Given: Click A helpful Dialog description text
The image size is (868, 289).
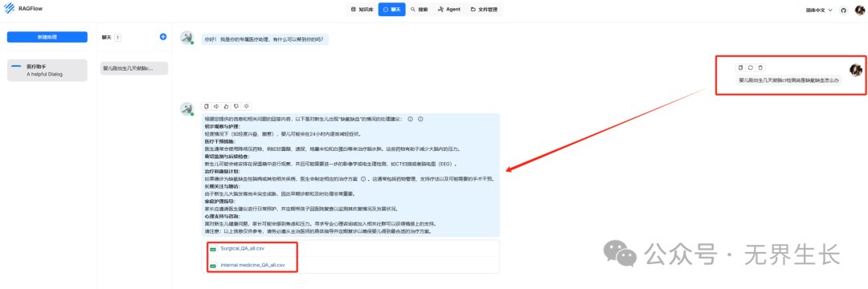Looking at the screenshot, I should click(x=45, y=74).
